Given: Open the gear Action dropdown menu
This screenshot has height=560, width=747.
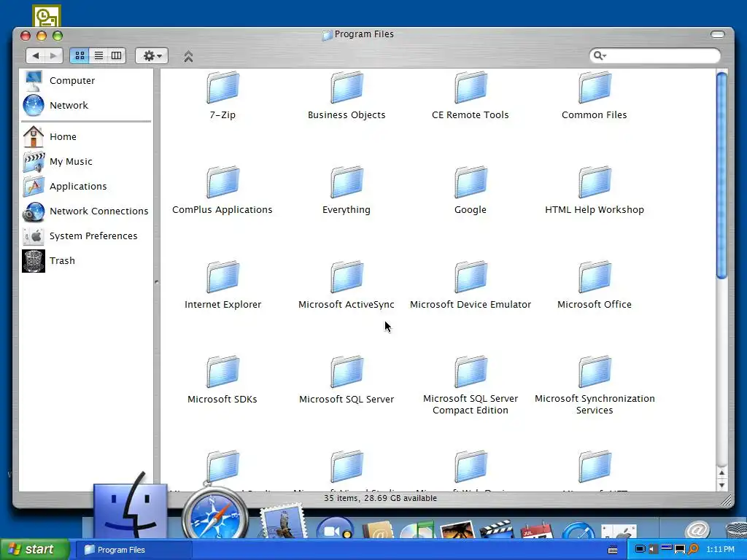Looking at the screenshot, I should 152,55.
